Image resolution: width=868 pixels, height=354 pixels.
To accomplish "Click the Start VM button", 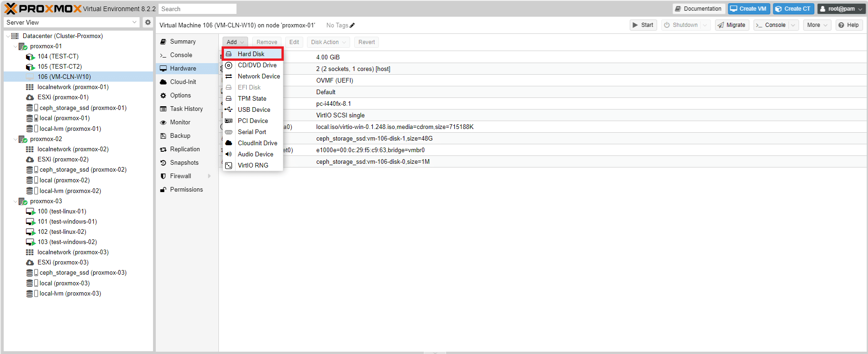I will (643, 25).
